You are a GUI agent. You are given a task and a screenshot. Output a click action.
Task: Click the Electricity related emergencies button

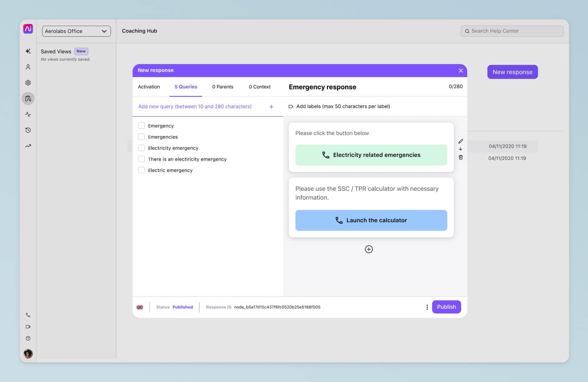tap(371, 155)
